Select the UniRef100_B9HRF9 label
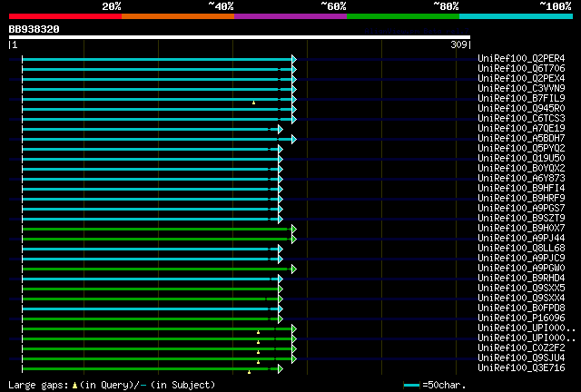 click(x=521, y=198)
